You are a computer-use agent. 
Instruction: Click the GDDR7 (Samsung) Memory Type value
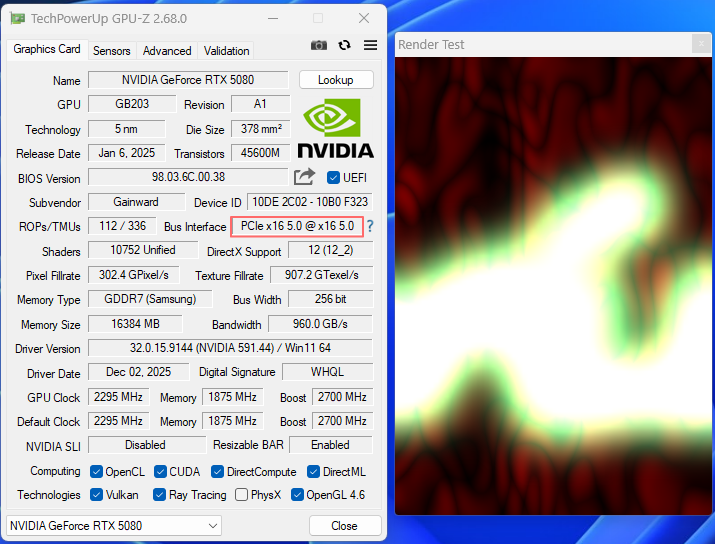point(150,299)
